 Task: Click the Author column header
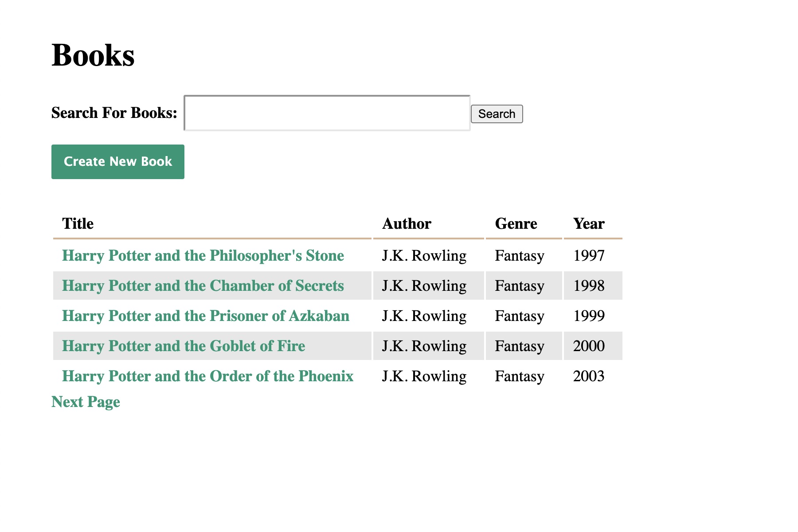click(407, 224)
